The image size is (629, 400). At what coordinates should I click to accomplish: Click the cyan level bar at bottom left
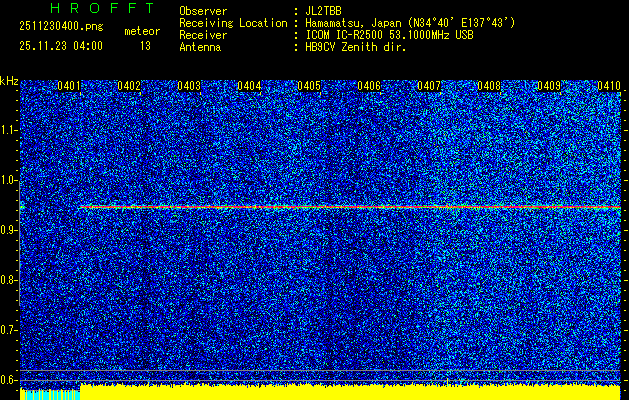coord(48,394)
